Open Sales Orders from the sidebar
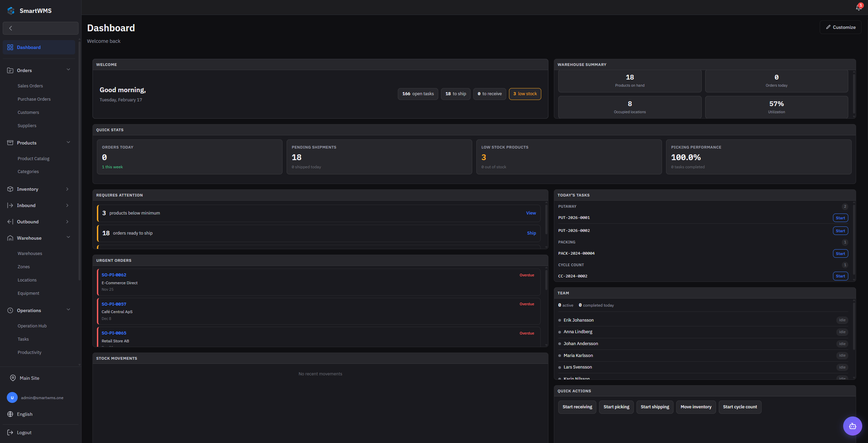 tap(30, 86)
